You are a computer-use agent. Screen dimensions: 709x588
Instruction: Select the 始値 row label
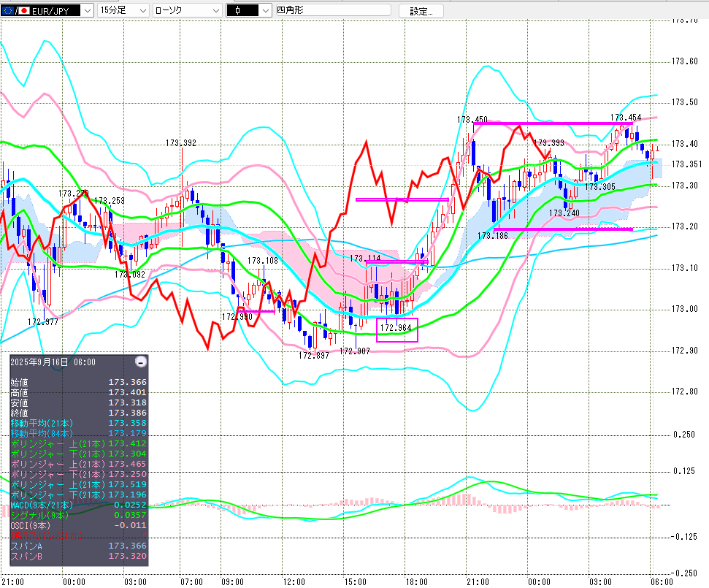(19, 383)
